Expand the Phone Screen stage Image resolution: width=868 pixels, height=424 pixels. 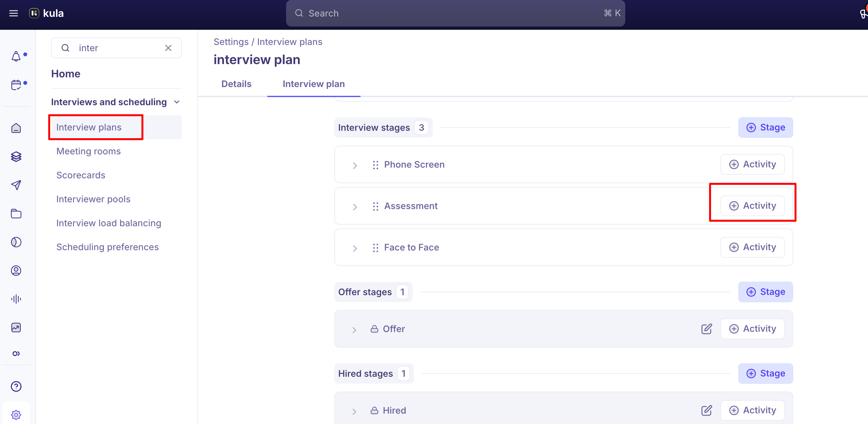(355, 165)
